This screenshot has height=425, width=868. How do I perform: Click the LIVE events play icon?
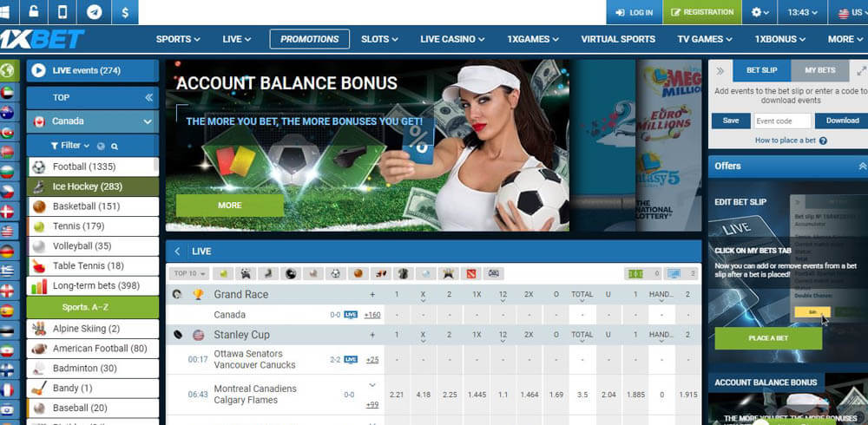click(39, 70)
